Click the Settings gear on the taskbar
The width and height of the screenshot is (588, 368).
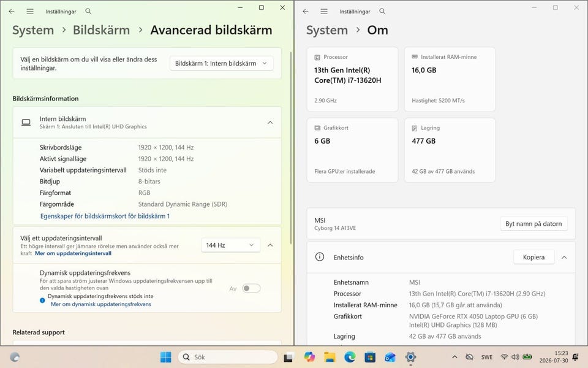pos(410,357)
